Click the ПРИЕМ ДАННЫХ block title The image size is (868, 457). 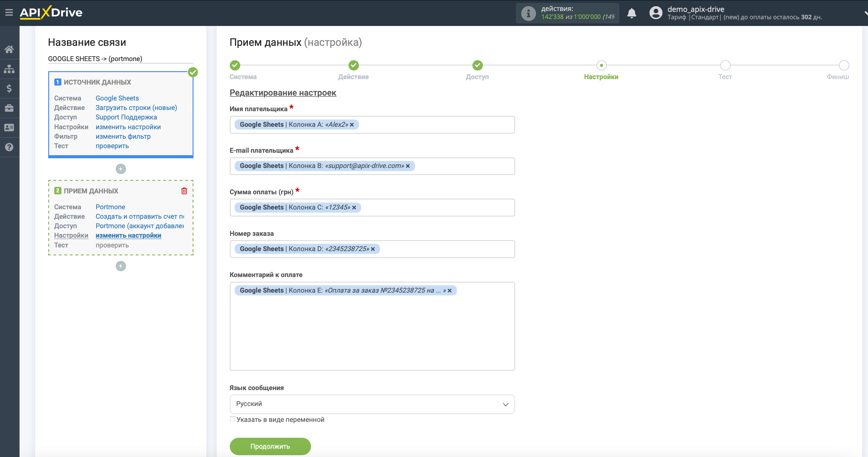(91, 191)
